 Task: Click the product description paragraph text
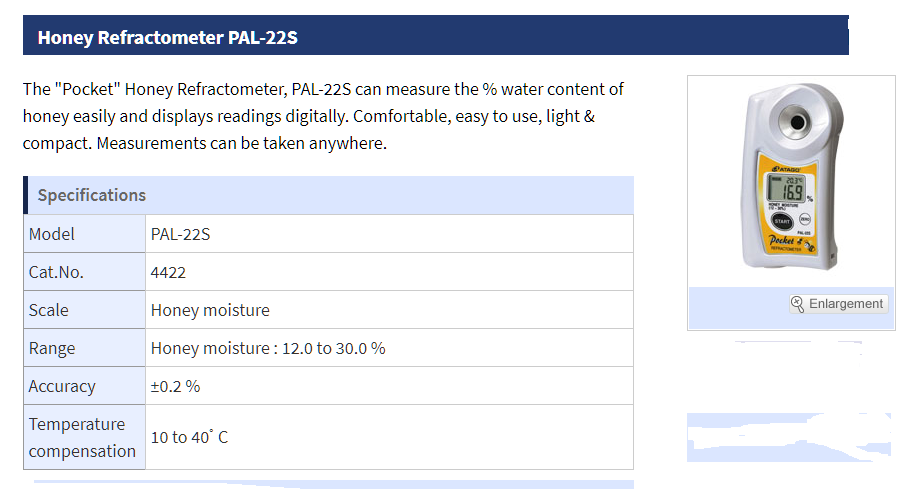click(x=323, y=116)
